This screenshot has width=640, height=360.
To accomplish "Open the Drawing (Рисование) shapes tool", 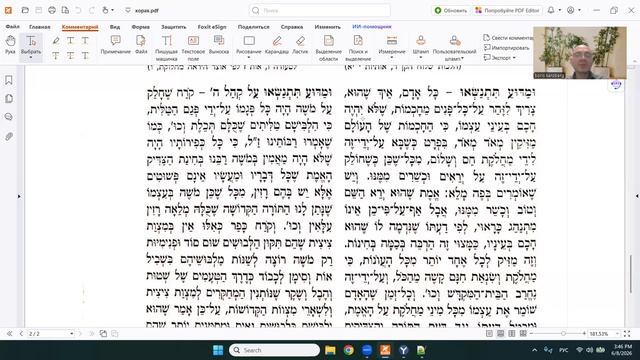I will click(x=249, y=44).
